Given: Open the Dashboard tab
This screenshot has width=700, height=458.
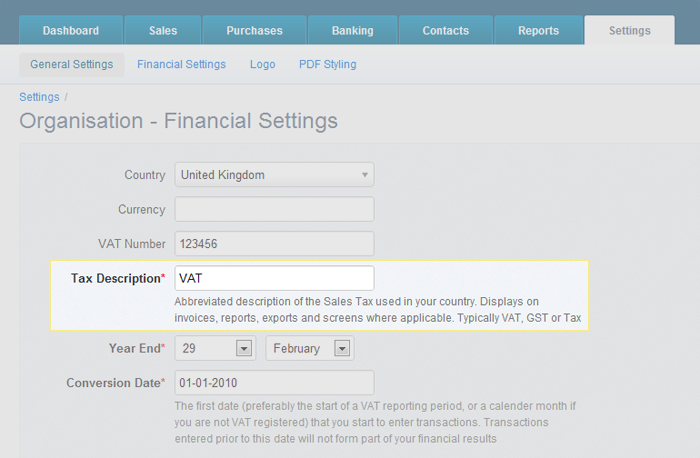Looking at the screenshot, I should click(71, 30).
